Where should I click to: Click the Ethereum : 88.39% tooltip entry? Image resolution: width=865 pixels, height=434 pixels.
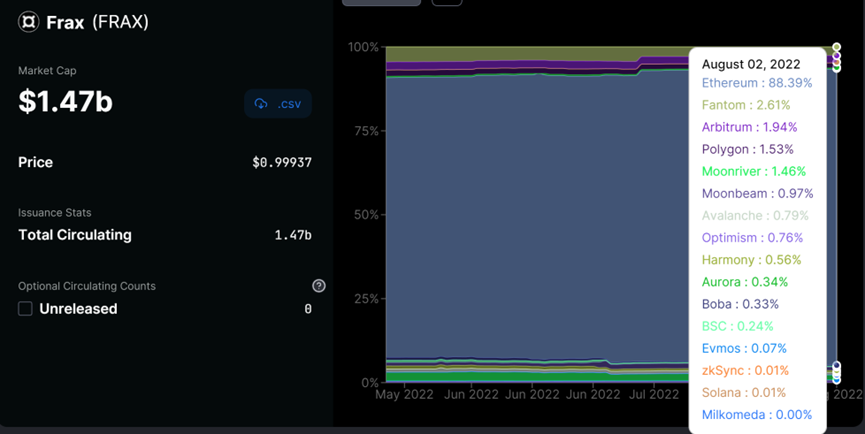pos(757,83)
